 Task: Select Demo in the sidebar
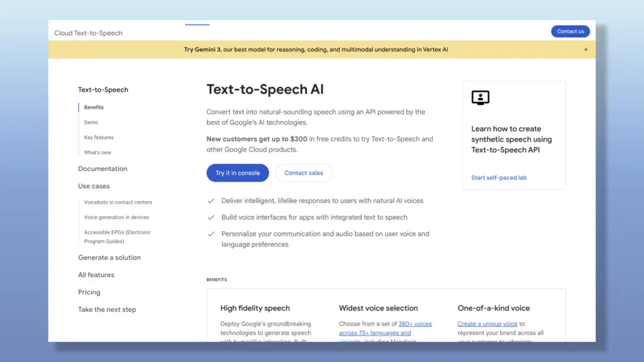pyautogui.click(x=90, y=122)
